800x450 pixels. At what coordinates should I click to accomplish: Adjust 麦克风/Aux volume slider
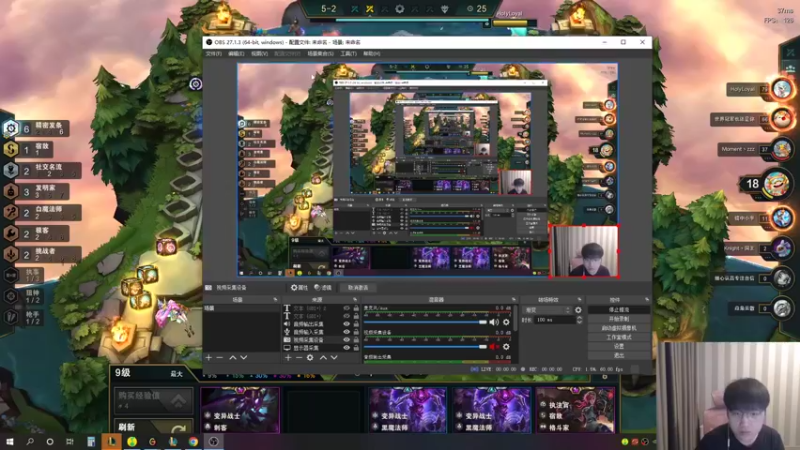click(x=425, y=322)
